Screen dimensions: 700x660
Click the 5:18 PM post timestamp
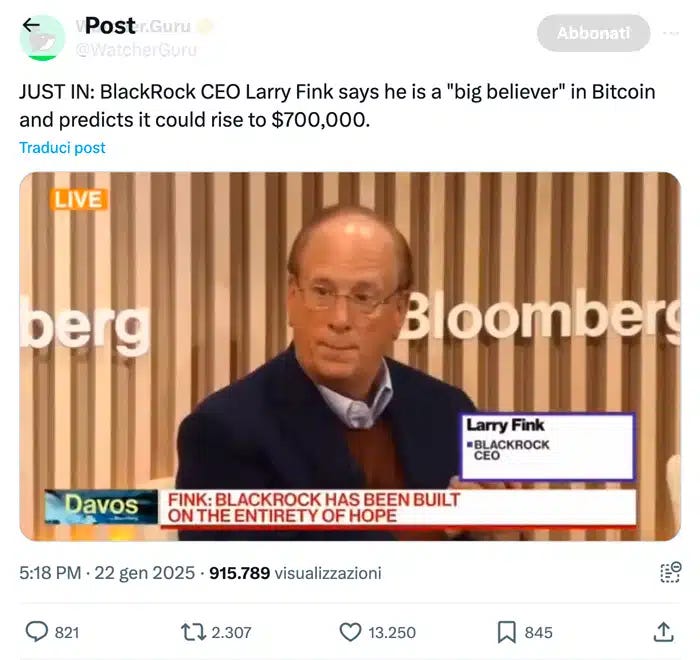(50, 573)
